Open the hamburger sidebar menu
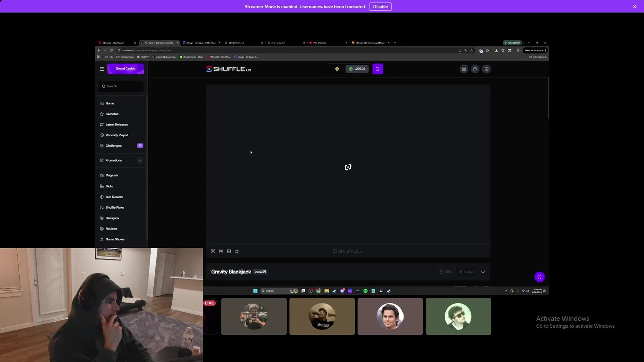Image resolution: width=644 pixels, height=362 pixels. [x=102, y=69]
